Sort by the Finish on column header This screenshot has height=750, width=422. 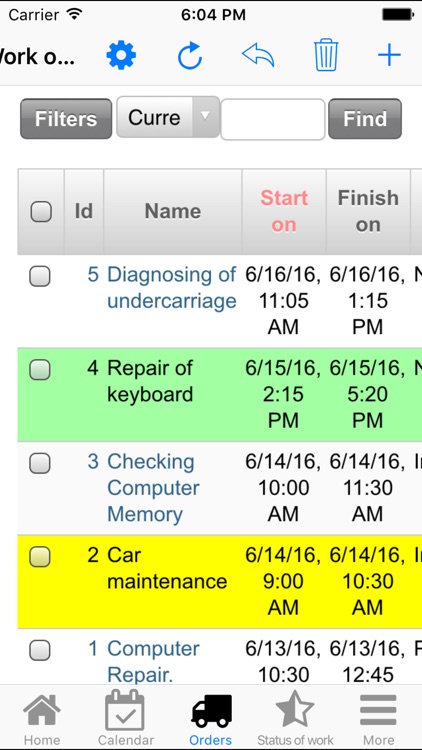click(368, 211)
